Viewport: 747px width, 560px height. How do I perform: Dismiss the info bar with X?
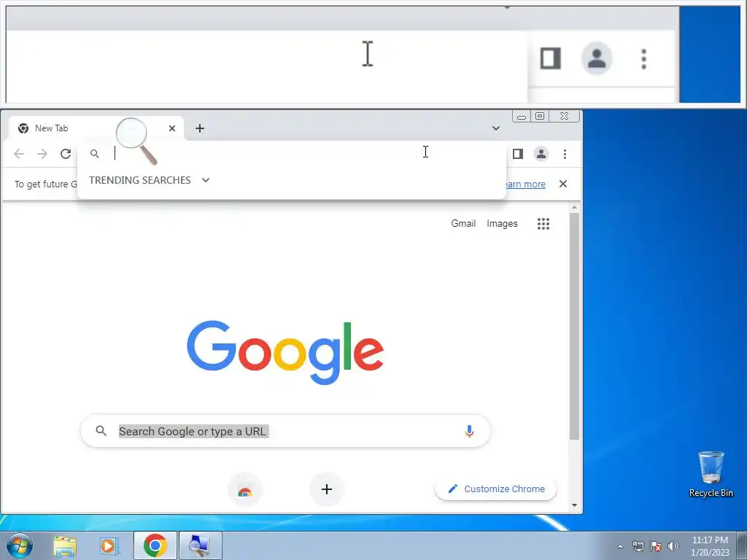point(563,184)
